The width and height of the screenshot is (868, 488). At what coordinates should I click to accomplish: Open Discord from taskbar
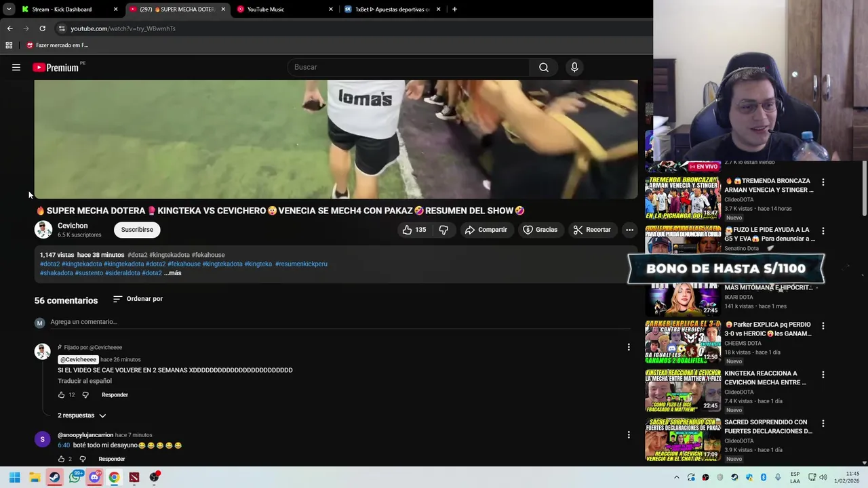pyautogui.click(x=94, y=477)
